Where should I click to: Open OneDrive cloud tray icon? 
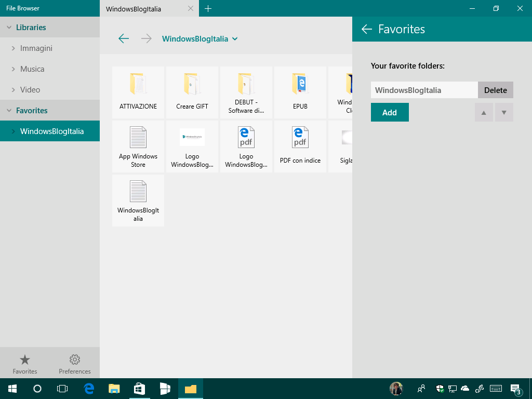click(465, 389)
